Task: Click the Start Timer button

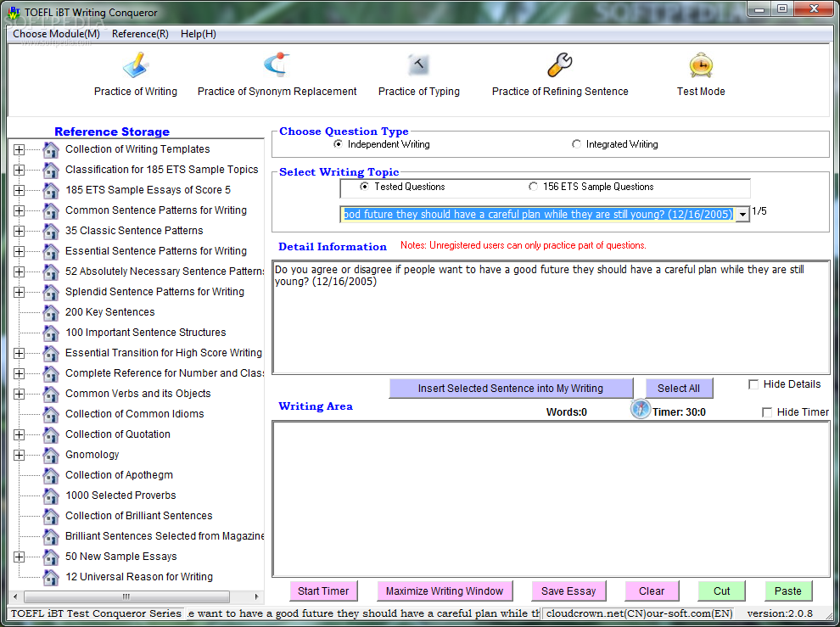Action: coord(323,591)
